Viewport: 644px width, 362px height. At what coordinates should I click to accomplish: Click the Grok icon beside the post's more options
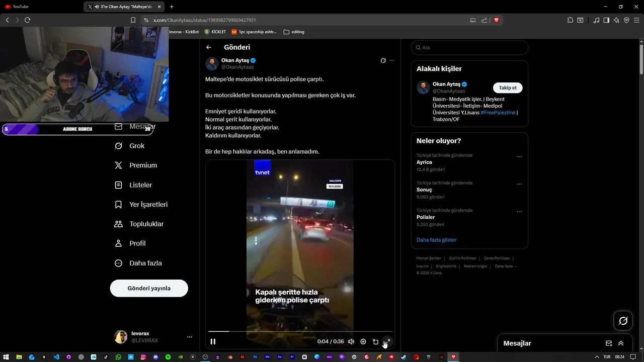click(383, 60)
